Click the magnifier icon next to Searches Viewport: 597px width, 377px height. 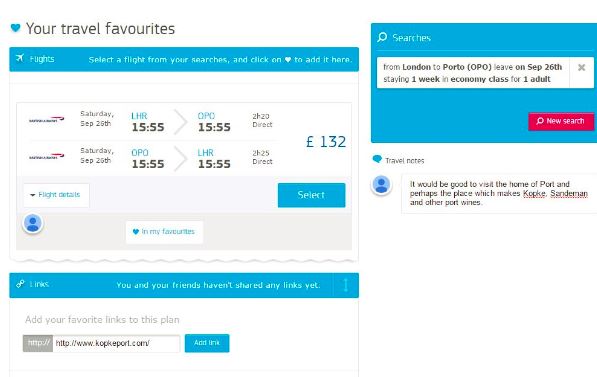pyautogui.click(x=382, y=37)
